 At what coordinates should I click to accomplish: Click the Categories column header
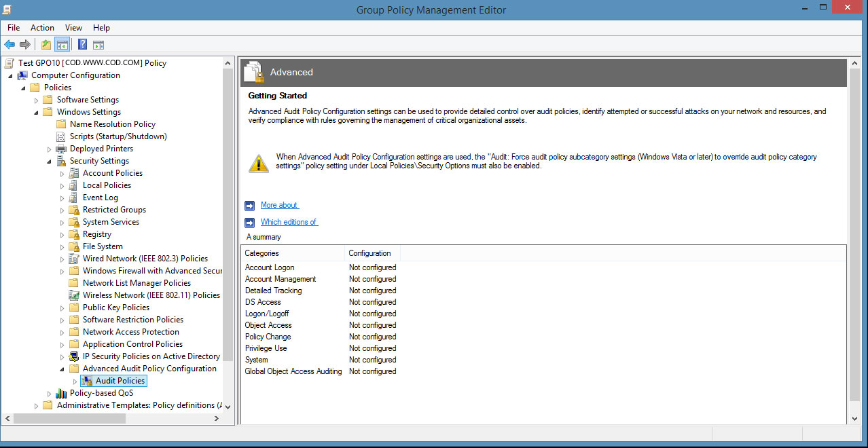[293, 253]
